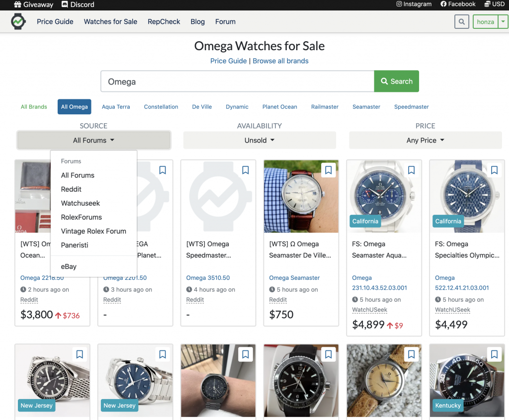Open the Seamaster De Ville wrist photo
This screenshot has width=509, height=420.
click(x=301, y=196)
